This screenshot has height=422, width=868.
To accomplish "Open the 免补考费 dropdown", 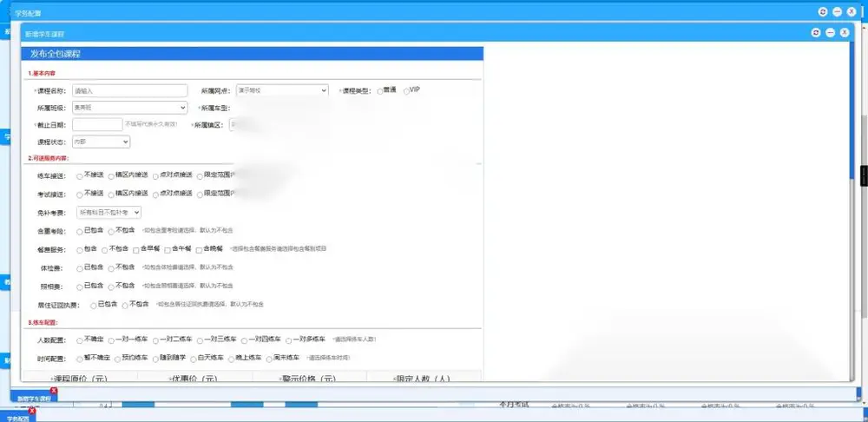I will [109, 212].
